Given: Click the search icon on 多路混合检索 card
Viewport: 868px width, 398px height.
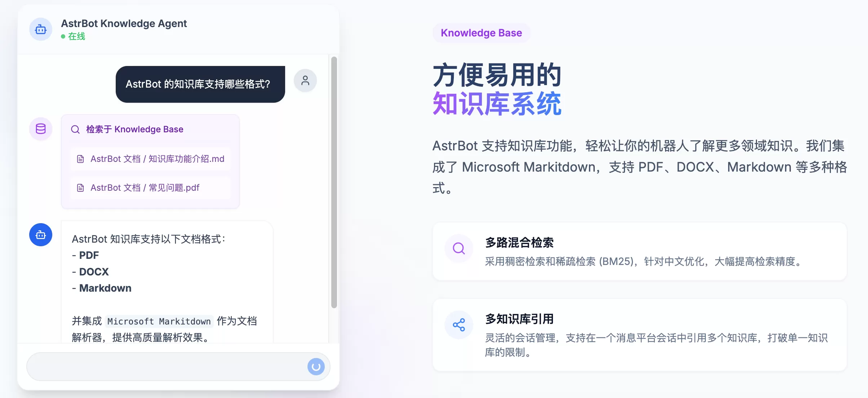Looking at the screenshot, I should [x=459, y=248].
